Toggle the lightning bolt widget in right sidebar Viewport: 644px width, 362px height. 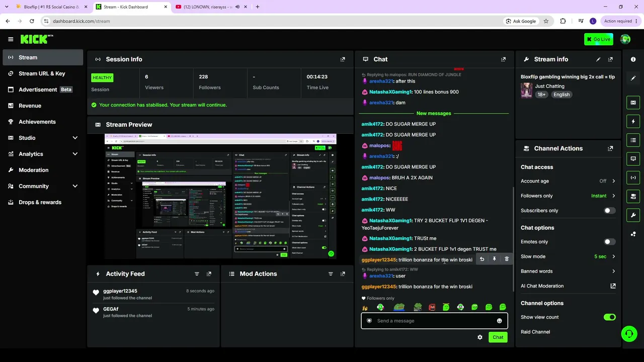click(633, 121)
